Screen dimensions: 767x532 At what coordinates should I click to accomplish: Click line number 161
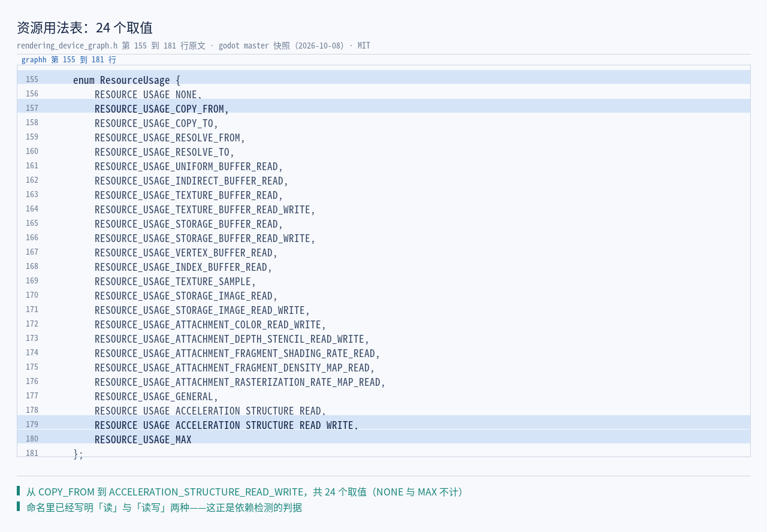pos(32,166)
